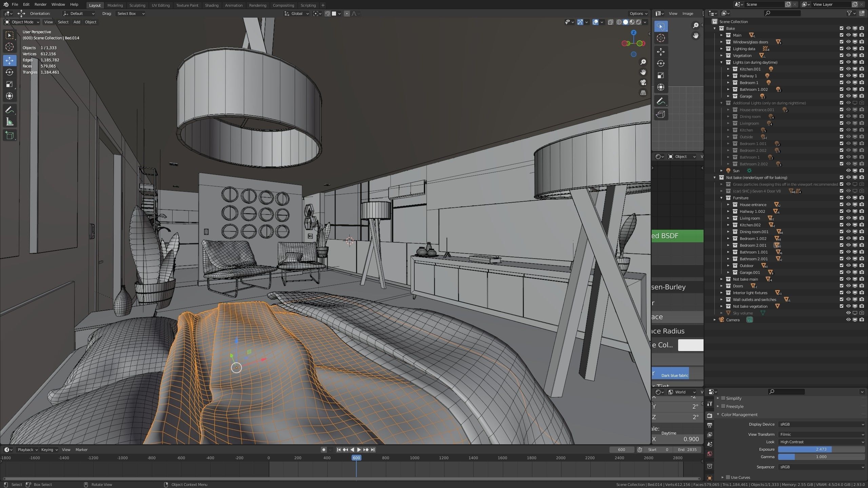Viewport: 868px width, 488px height.
Task: Open the Global transform orientation dropdown
Action: click(x=297, y=14)
